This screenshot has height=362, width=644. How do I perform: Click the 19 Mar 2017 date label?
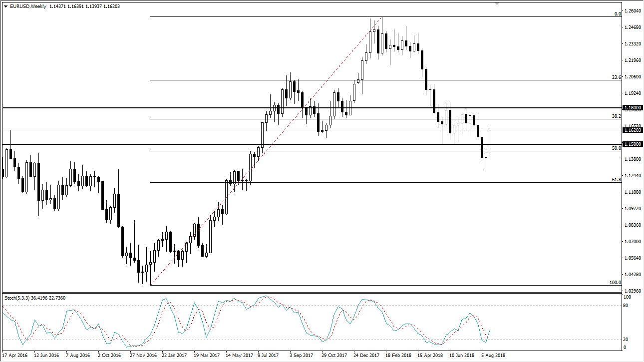207,356
